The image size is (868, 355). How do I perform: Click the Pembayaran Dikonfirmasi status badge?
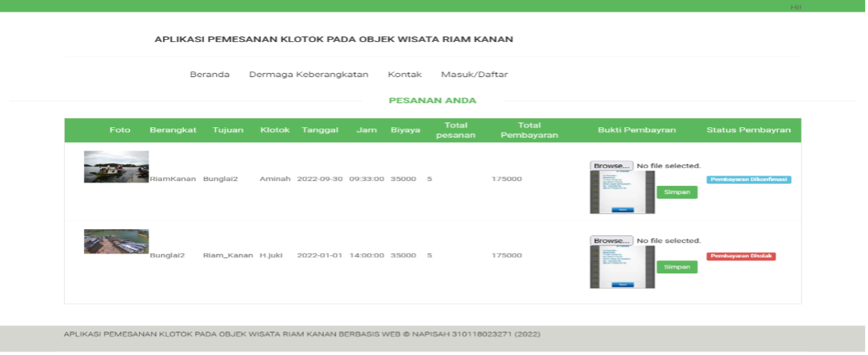coord(748,180)
